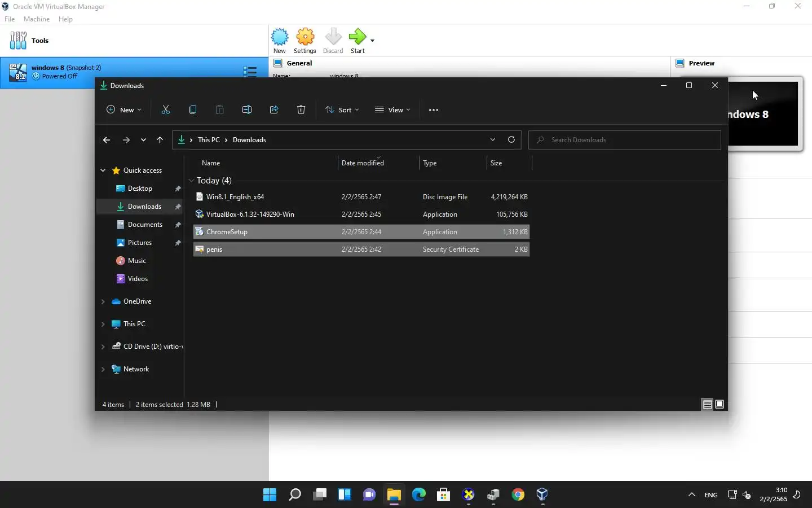Click This PC in address breadcrumb
The height and width of the screenshot is (508, 812).
209,140
